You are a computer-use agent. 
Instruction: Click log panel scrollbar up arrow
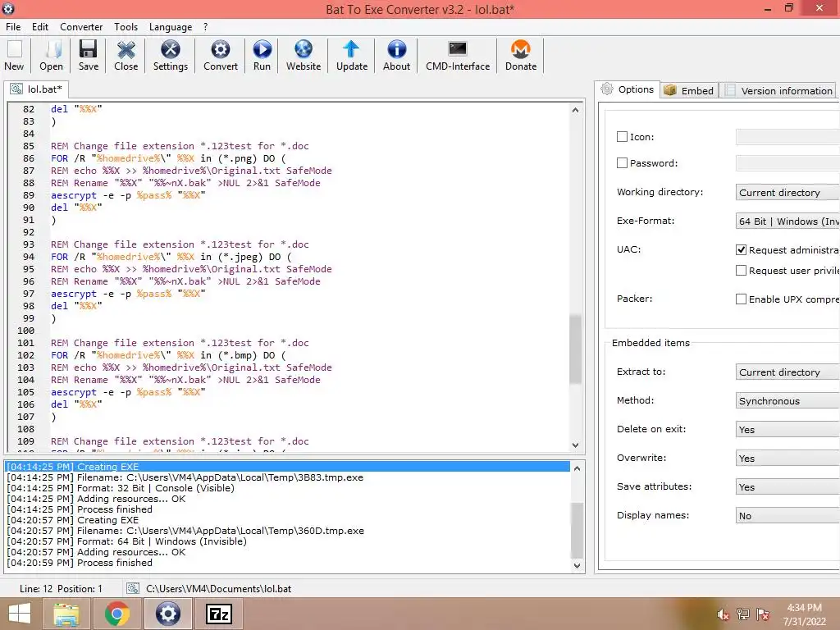pyautogui.click(x=577, y=468)
